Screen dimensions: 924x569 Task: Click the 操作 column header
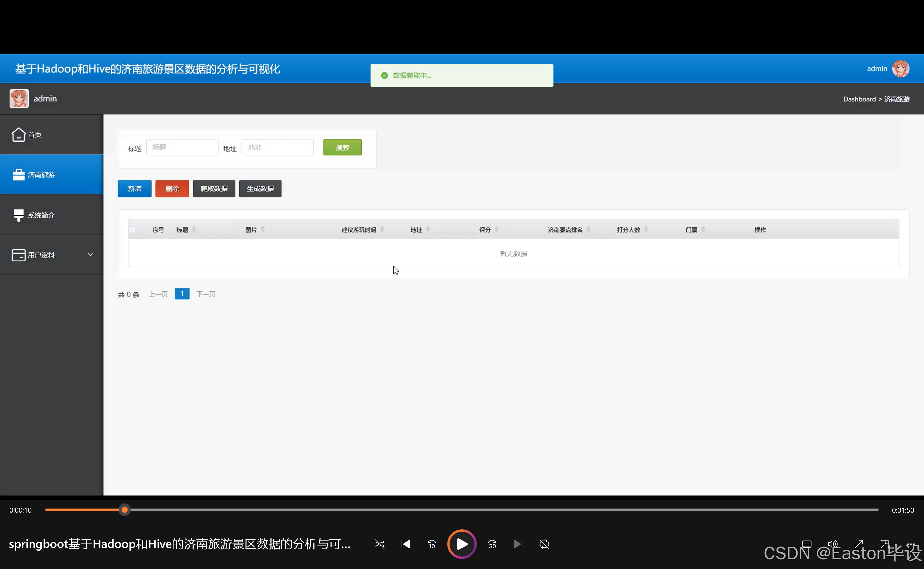pyautogui.click(x=760, y=230)
